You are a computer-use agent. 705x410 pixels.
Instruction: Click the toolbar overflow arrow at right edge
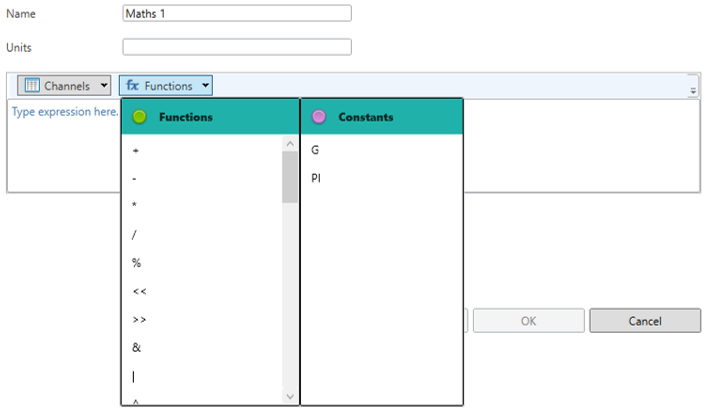pos(693,90)
